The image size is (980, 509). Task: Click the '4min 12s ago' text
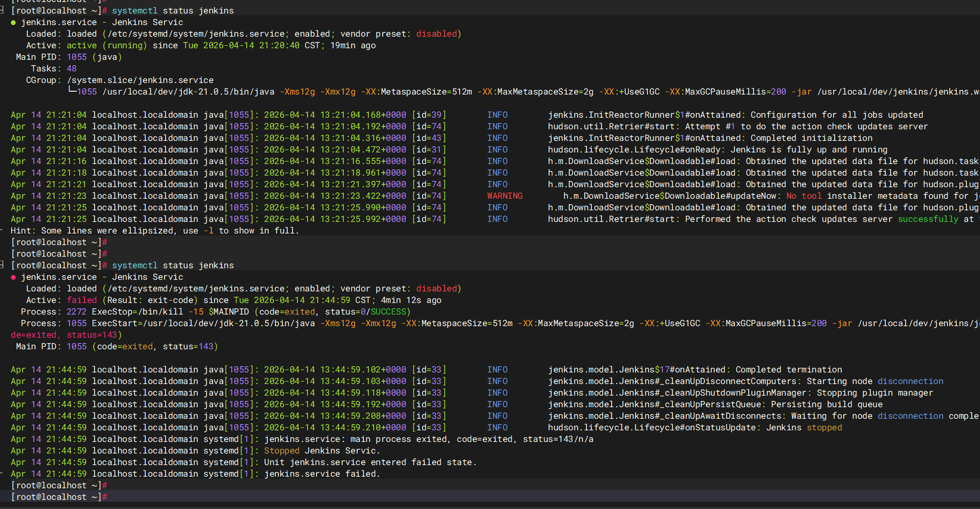(411, 300)
